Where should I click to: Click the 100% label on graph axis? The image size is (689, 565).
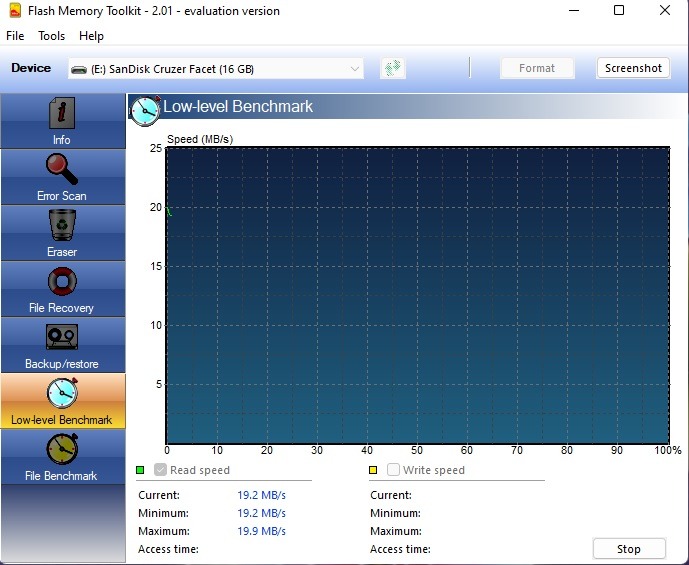tap(668, 450)
